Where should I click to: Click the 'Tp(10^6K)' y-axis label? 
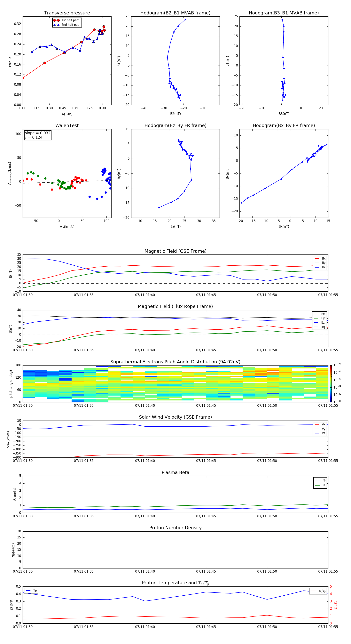coord(11,605)
